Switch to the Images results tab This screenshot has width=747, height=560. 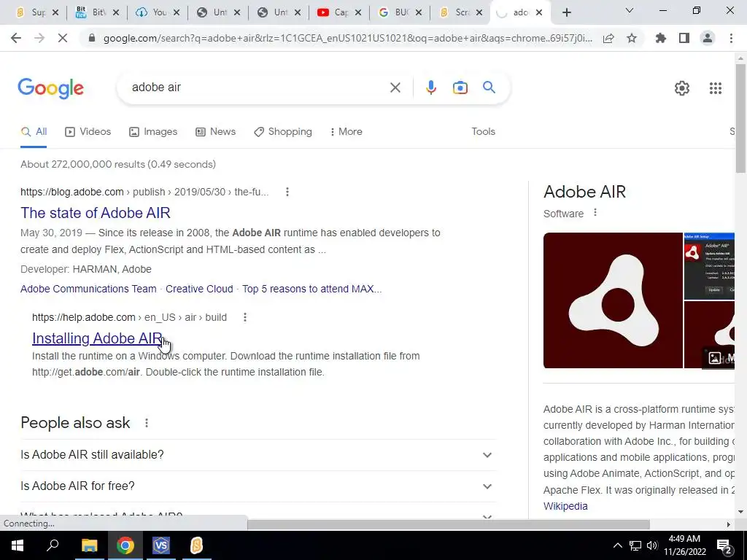pyautogui.click(x=153, y=132)
